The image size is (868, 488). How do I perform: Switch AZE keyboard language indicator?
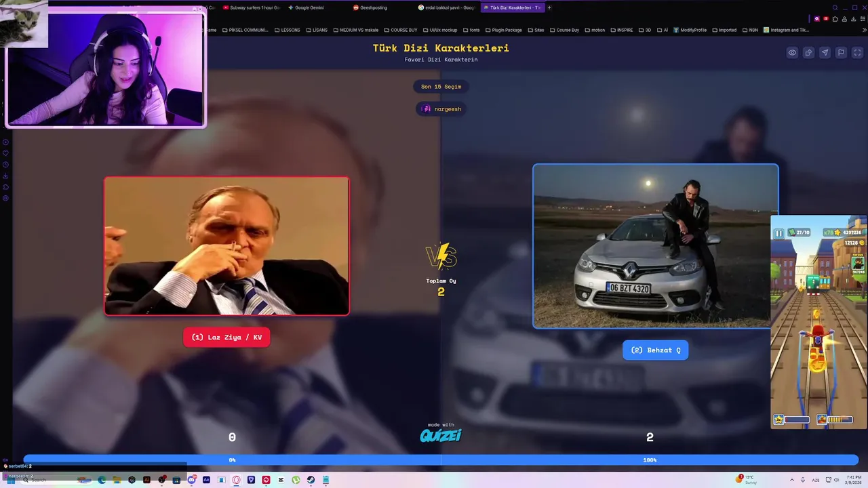816,480
